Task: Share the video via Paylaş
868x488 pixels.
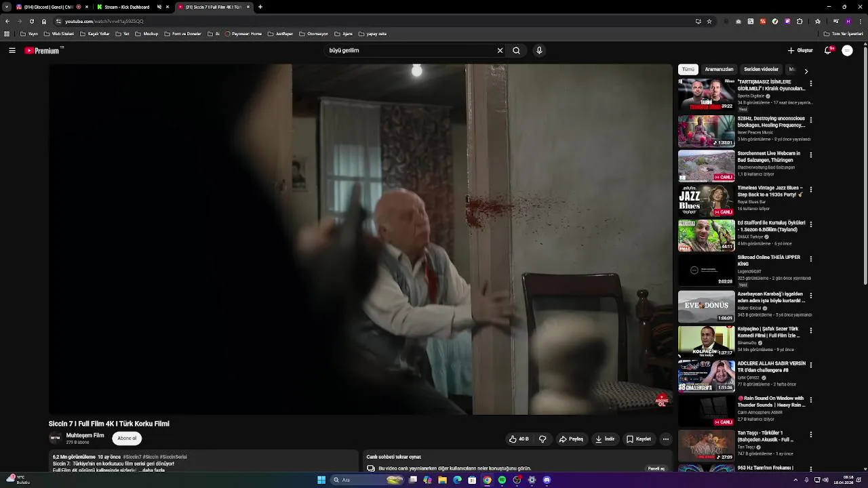Action: tap(571, 439)
